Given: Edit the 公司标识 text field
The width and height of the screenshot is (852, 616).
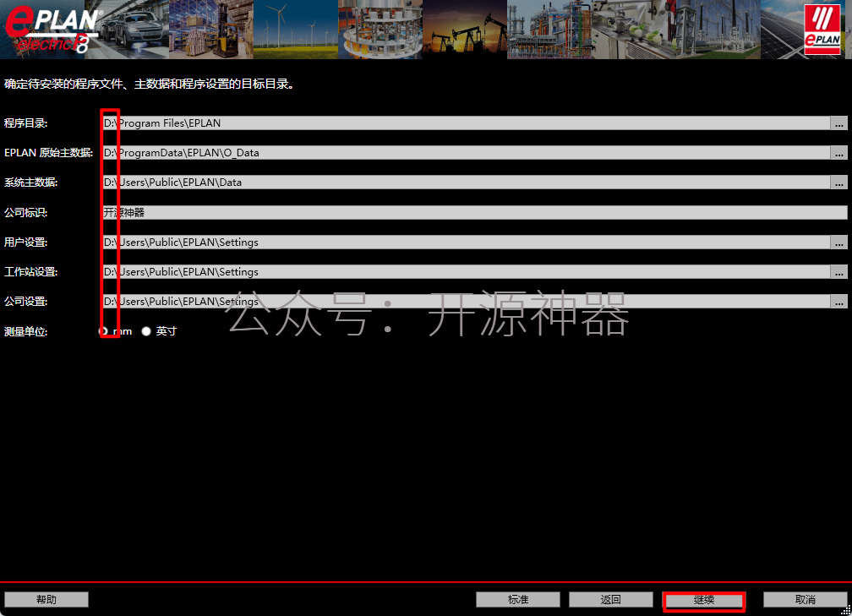Looking at the screenshot, I should coord(475,212).
